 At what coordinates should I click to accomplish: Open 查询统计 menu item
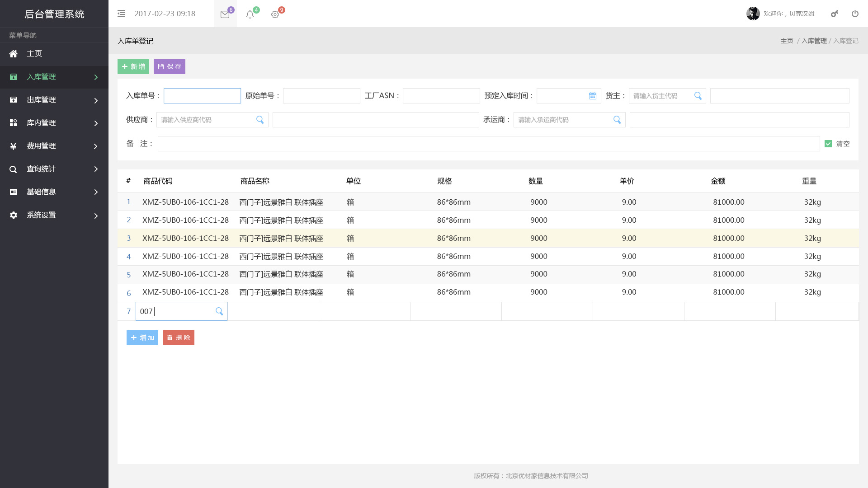click(x=41, y=169)
